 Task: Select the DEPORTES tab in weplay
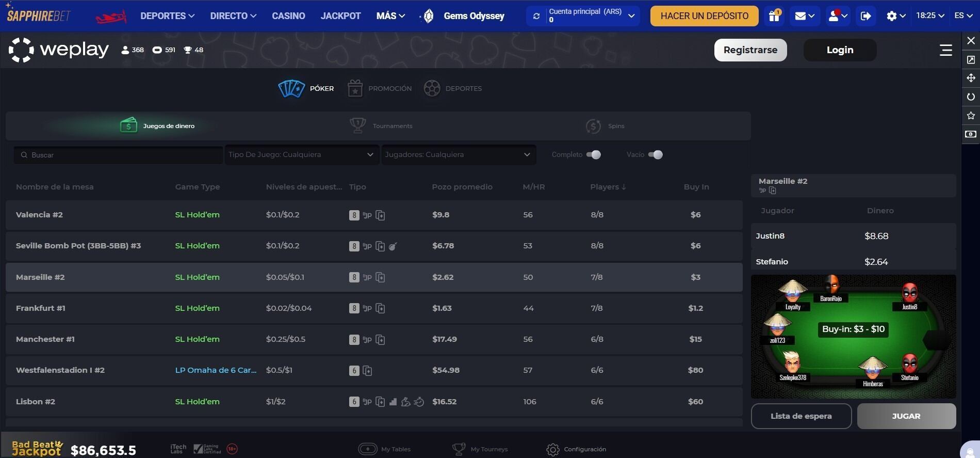pyautogui.click(x=453, y=89)
